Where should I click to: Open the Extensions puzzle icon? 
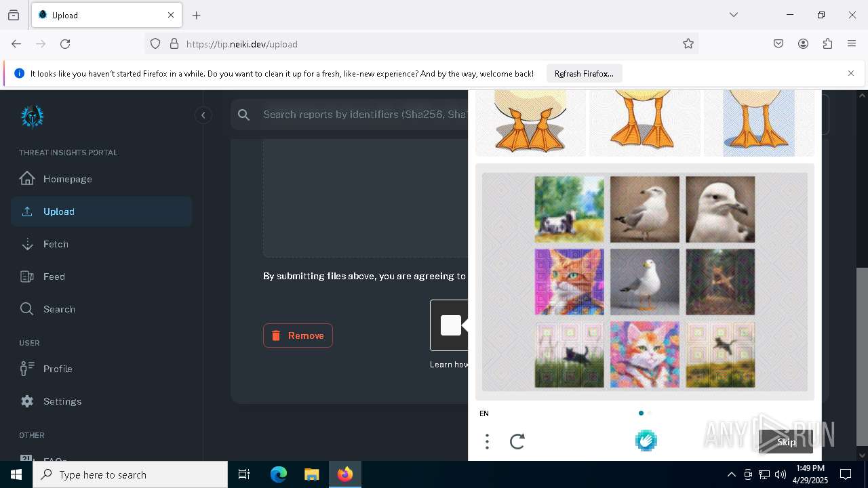[827, 44]
